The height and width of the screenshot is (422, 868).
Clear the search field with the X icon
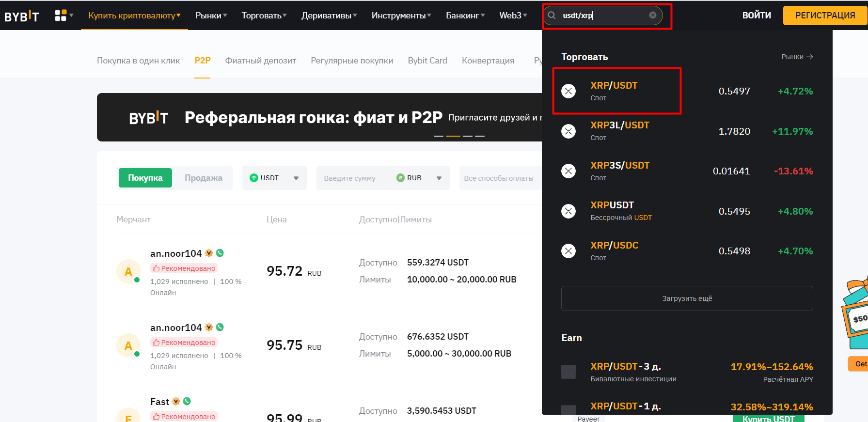tap(653, 15)
